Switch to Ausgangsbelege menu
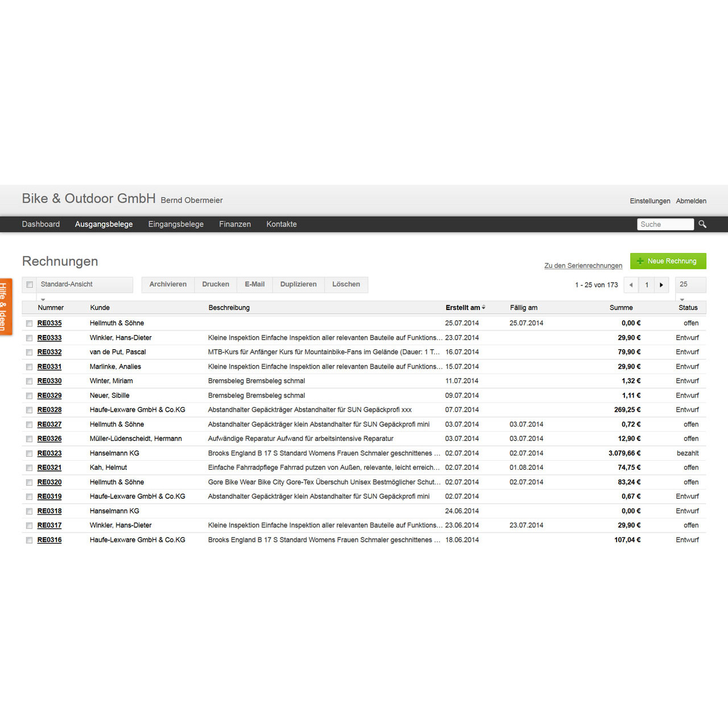Viewport: 728px width, 728px height. click(x=104, y=224)
